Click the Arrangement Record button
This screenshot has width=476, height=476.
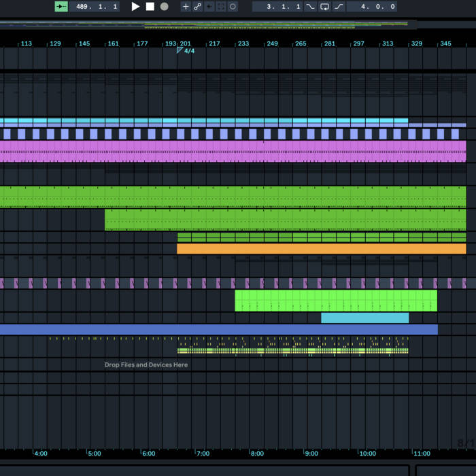pos(164,7)
